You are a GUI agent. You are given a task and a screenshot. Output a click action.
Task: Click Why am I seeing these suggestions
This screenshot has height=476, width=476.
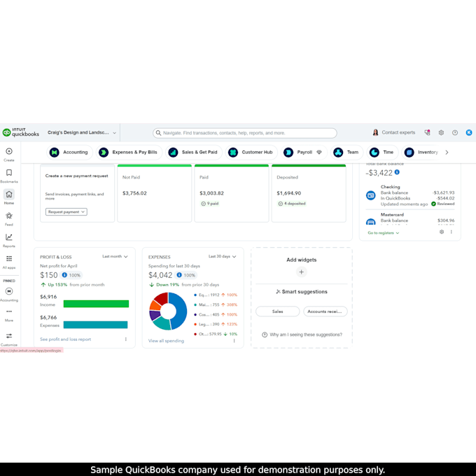[302, 335]
